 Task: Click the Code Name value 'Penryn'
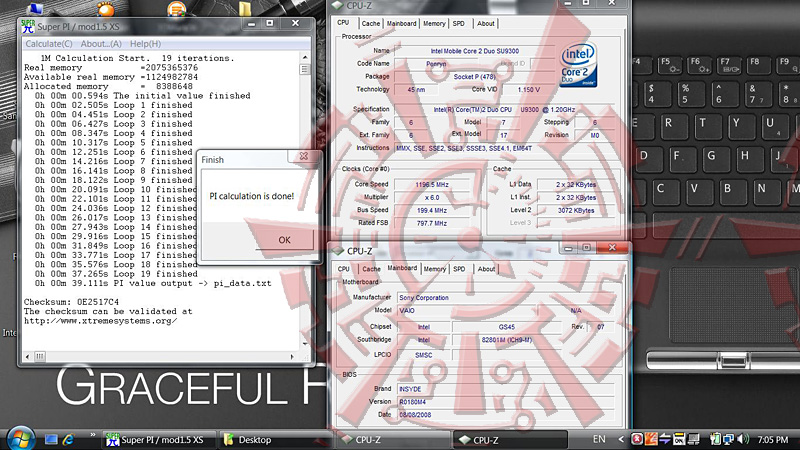click(436, 64)
